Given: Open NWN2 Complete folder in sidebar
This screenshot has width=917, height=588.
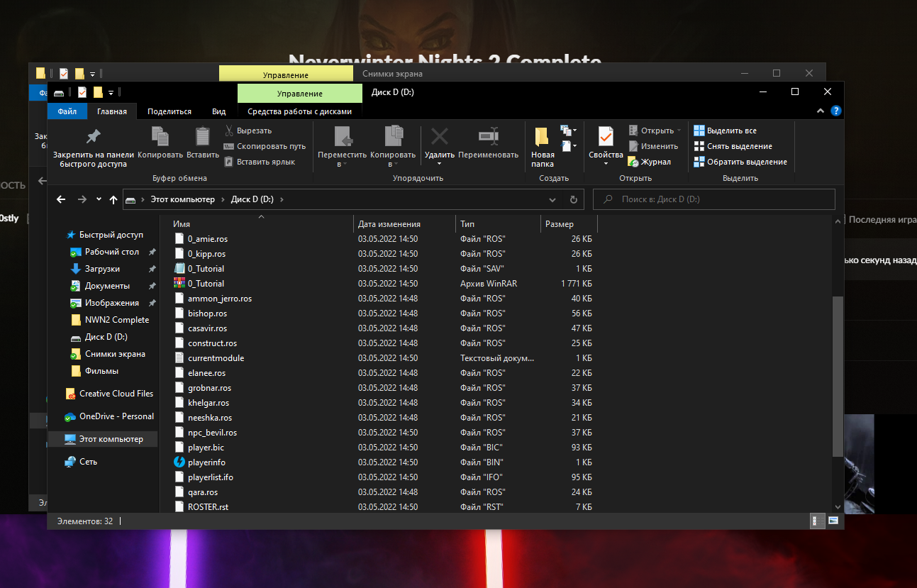Looking at the screenshot, I should 117,320.
